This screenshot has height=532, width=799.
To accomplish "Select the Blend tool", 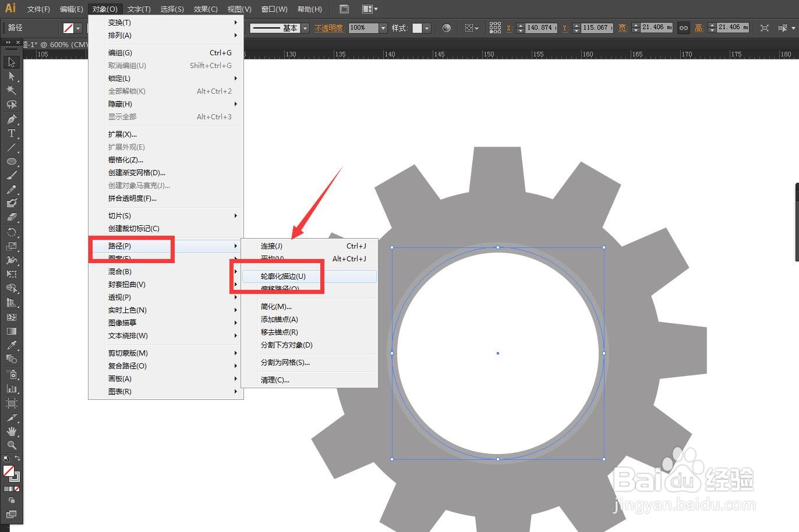I will click(11, 359).
